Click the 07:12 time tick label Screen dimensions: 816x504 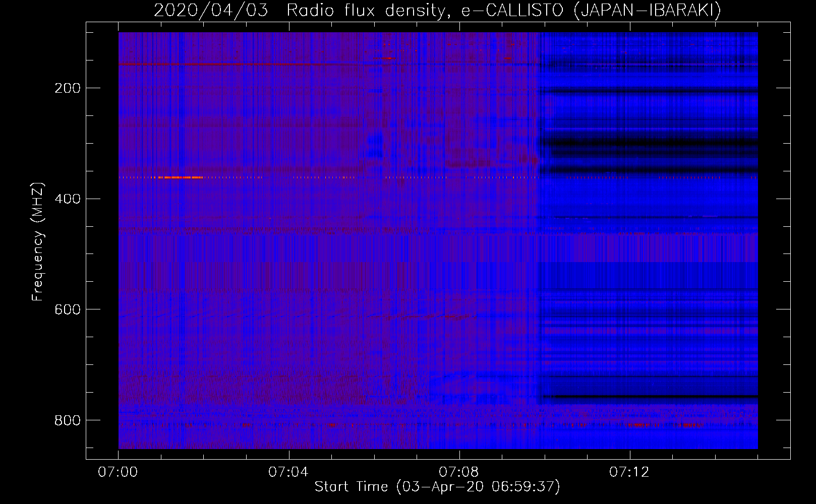(629, 472)
